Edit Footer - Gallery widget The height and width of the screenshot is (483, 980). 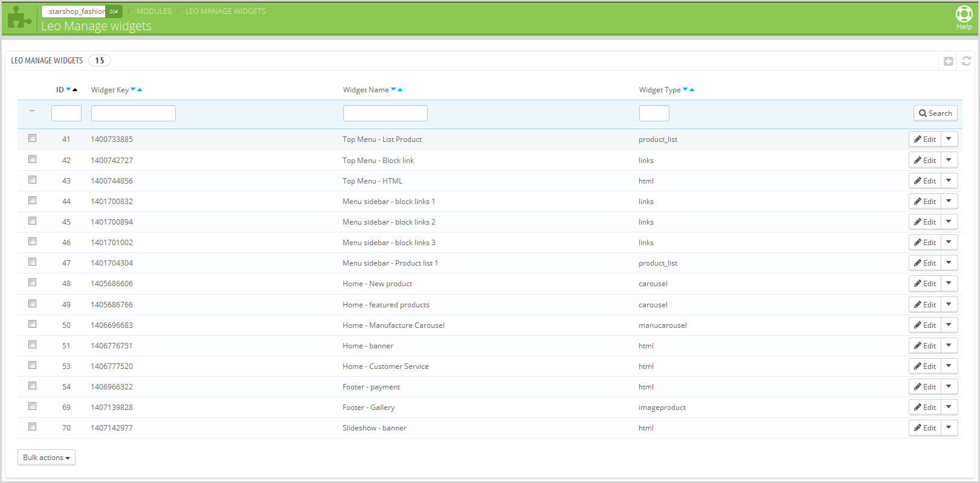[925, 407]
